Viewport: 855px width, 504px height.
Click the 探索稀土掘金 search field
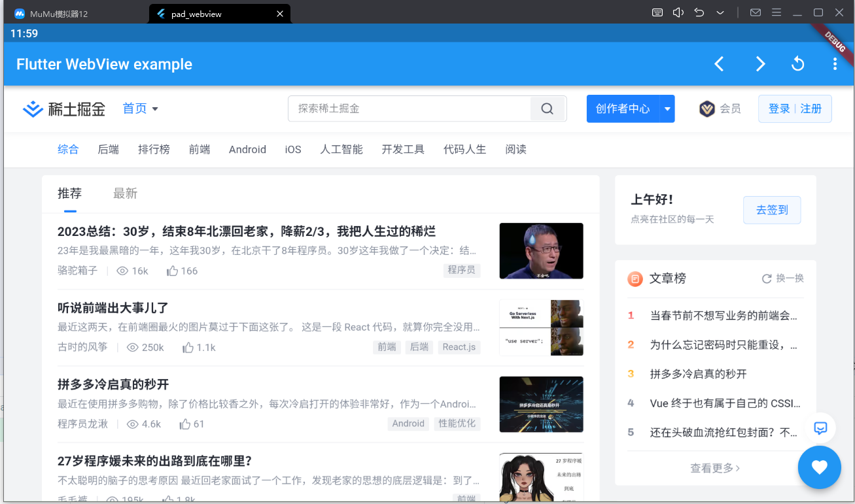coord(410,109)
